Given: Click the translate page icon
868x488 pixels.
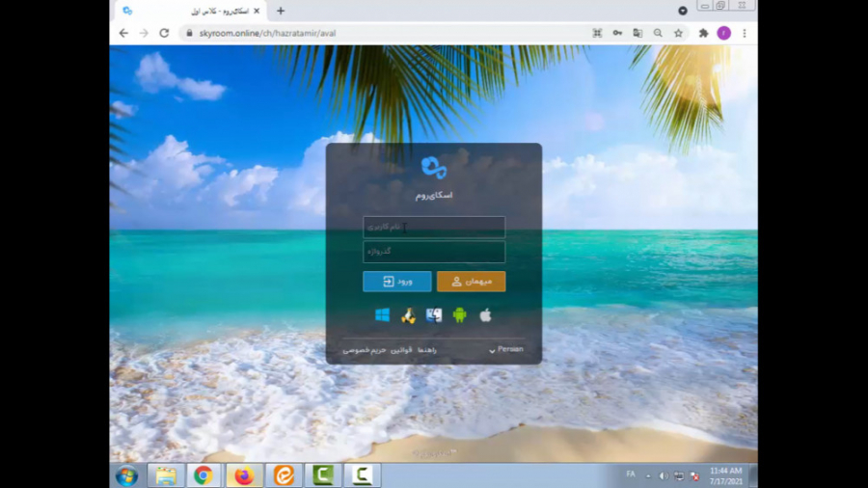Looking at the screenshot, I should [x=637, y=33].
